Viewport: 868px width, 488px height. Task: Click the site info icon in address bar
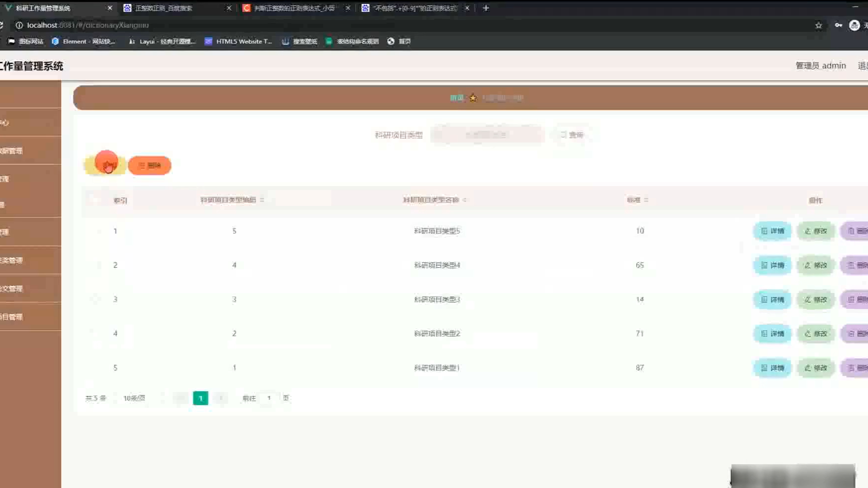19,25
